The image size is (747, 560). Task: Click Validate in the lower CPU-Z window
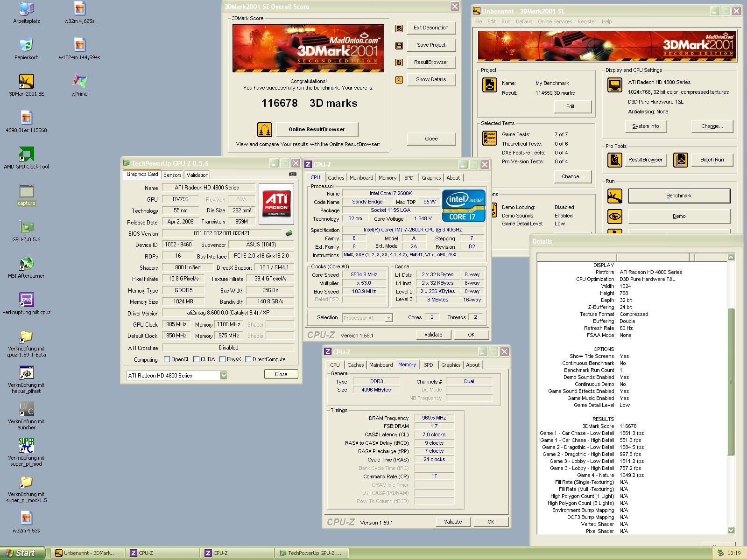tap(453, 522)
